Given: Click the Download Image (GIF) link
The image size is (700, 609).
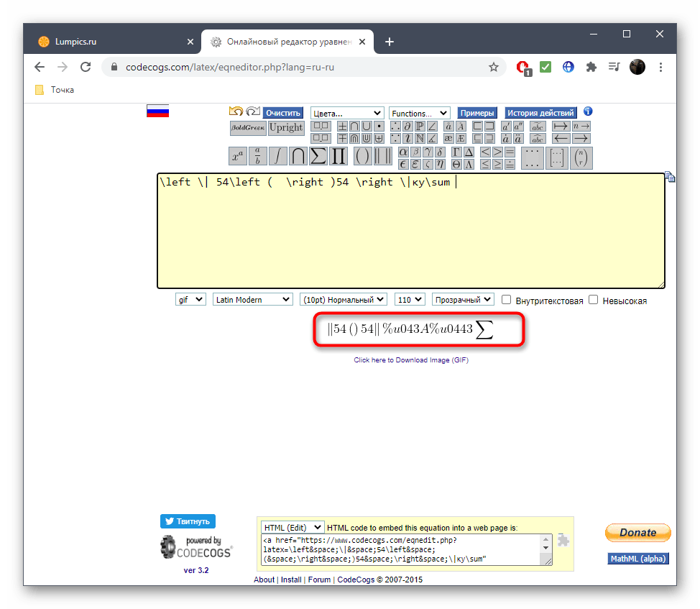Looking at the screenshot, I should 411,360.
